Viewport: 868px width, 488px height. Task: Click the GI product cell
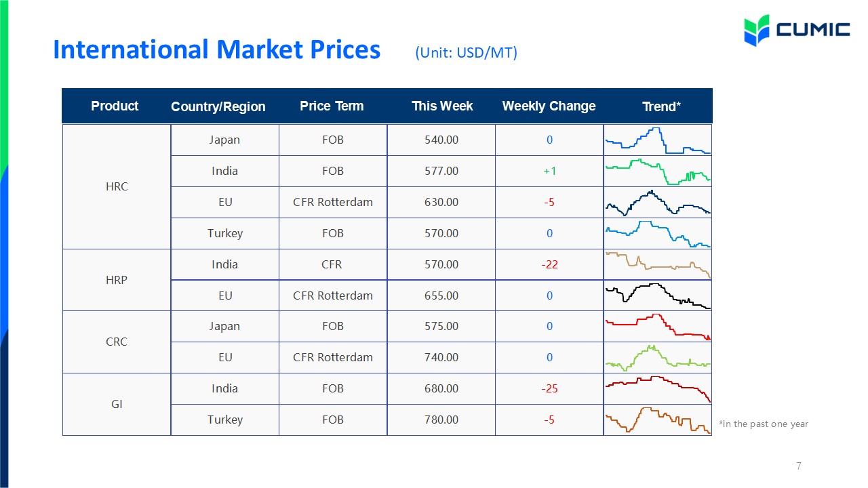pyautogui.click(x=117, y=405)
